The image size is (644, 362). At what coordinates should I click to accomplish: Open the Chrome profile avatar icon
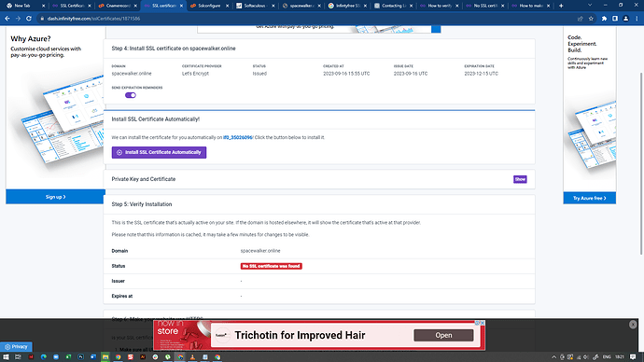[625, 19]
